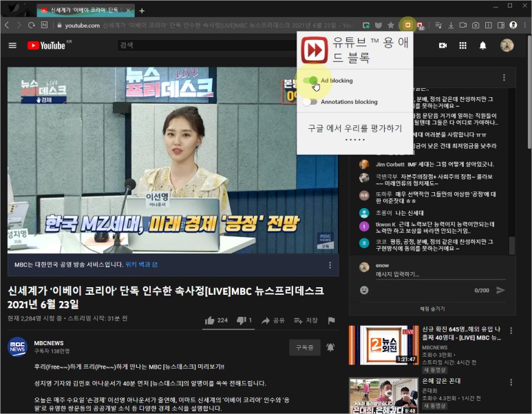This screenshot has height=414, width=532.
Task: Click the chat message input field
Action: [440, 274]
